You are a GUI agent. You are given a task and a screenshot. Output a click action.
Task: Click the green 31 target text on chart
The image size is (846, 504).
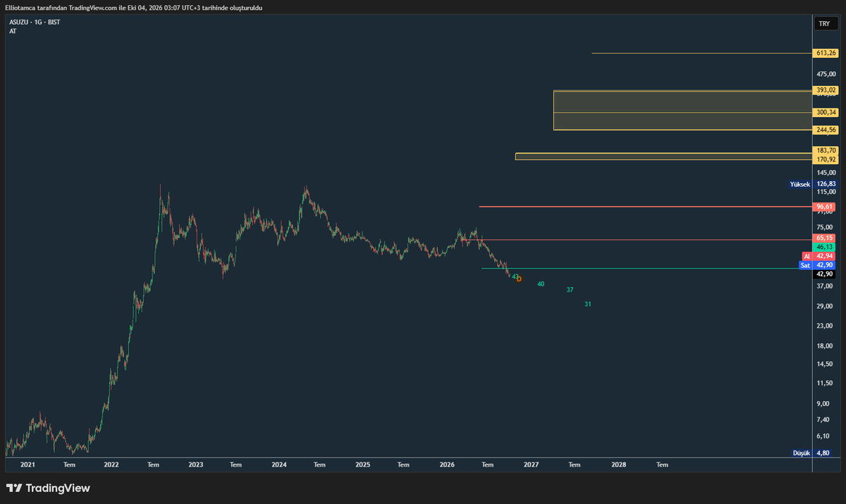point(587,305)
